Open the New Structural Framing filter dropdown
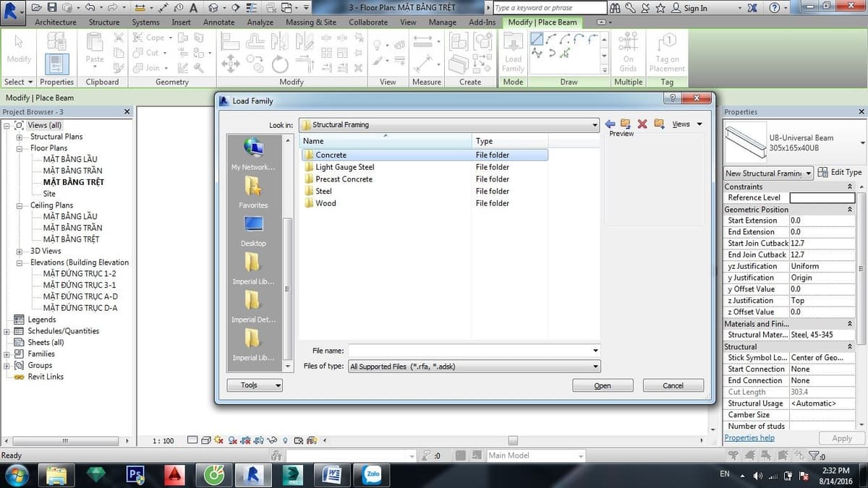 tap(807, 173)
